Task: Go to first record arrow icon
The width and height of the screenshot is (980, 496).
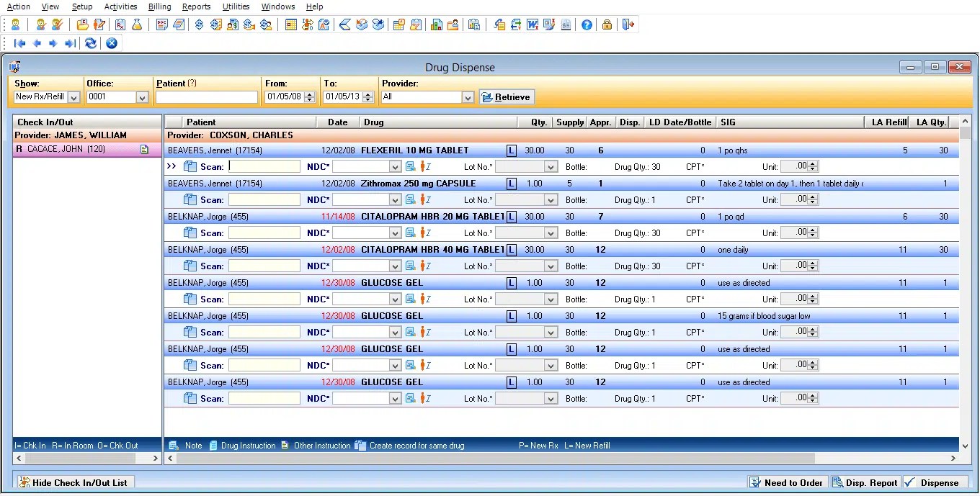Action: (x=20, y=43)
